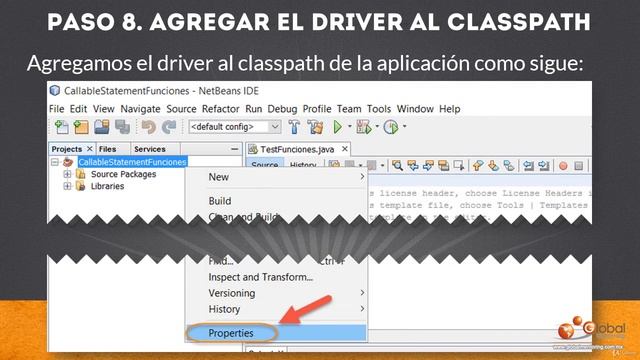Click the Profile Project toolbar icon
640x360 pixels.
pyautogui.click(x=391, y=127)
